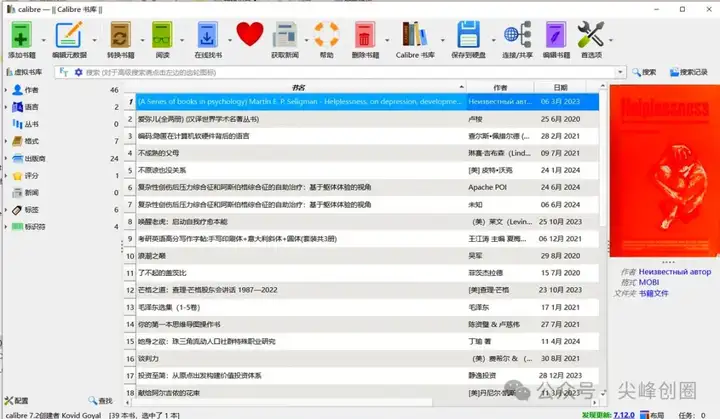Click the Add books (添加书籍) icon
This screenshot has height=419, width=720.
click(x=21, y=34)
